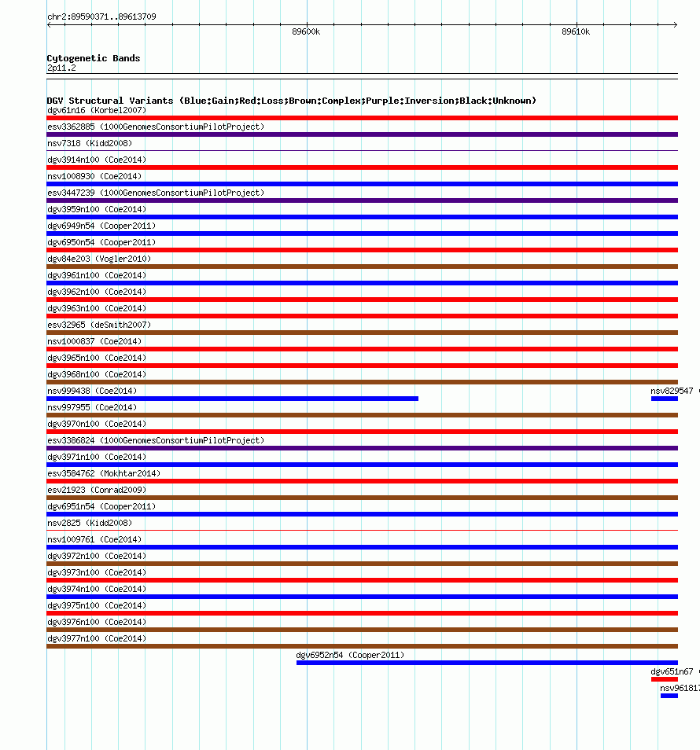The width and height of the screenshot is (700, 750).
Task: Open esv3386824 variant label
Action: [x=156, y=440]
